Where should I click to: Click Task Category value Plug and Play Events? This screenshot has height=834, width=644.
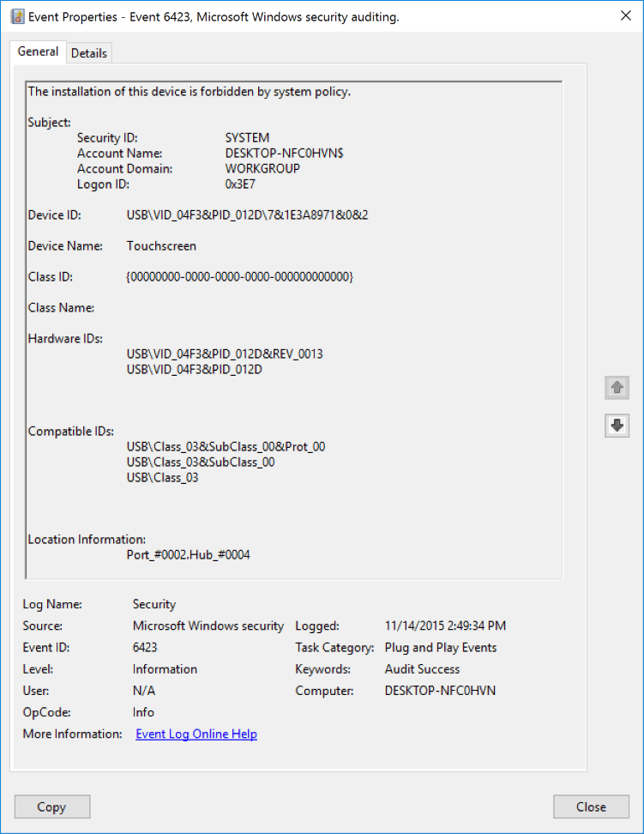tap(441, 647)
